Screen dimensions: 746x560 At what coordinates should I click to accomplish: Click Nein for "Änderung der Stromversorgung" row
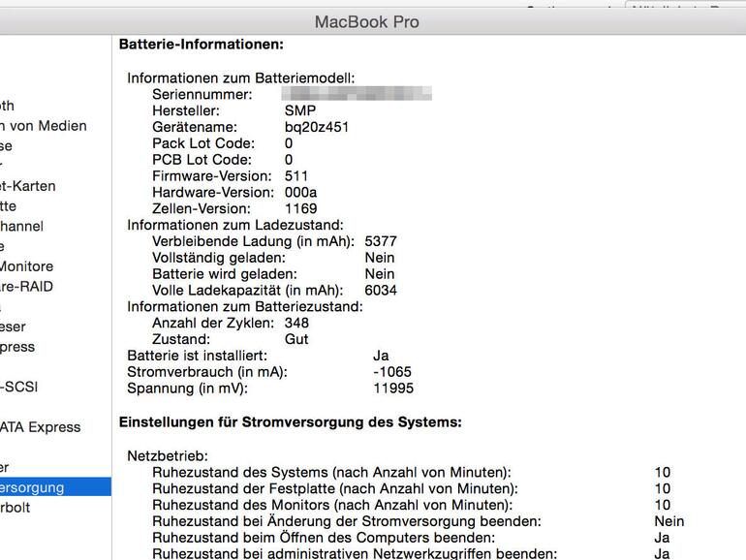pos(669,521)
